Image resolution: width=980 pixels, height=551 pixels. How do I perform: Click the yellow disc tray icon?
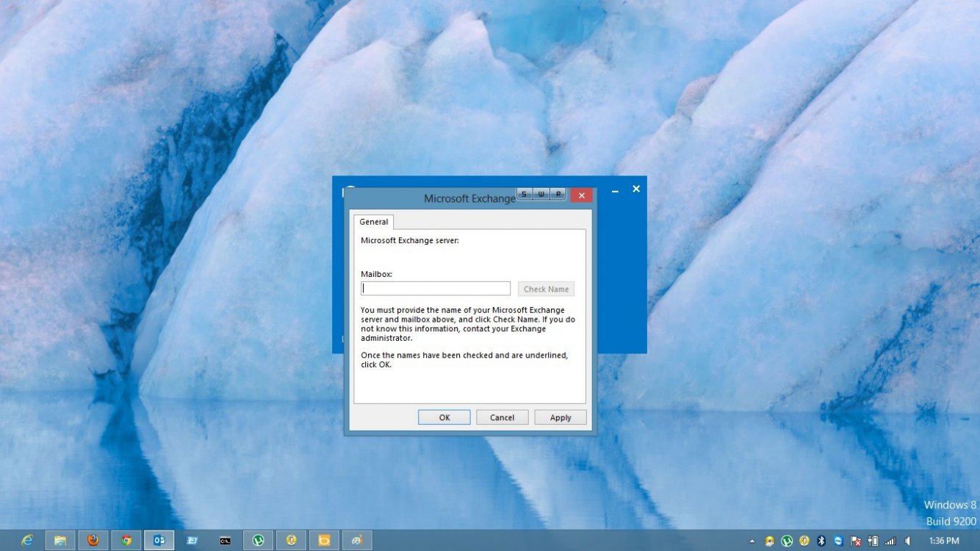coord(769,541)
